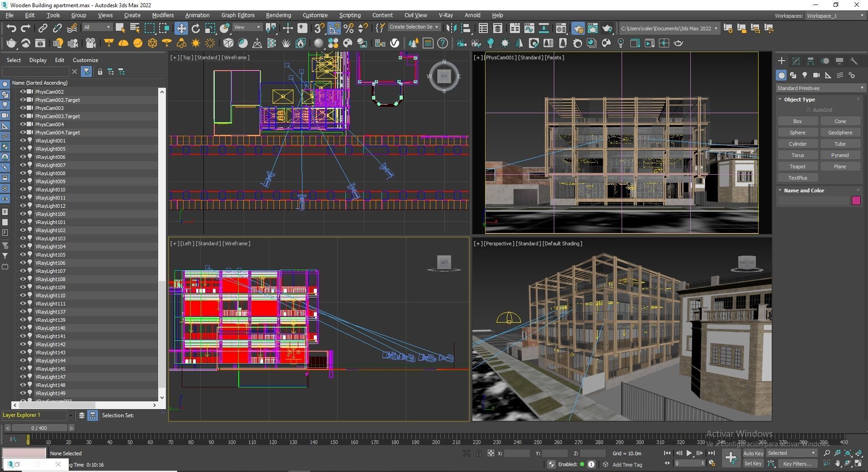Open Render Setup teapot icon
This screenshot has width=868, height=472.
578,28
